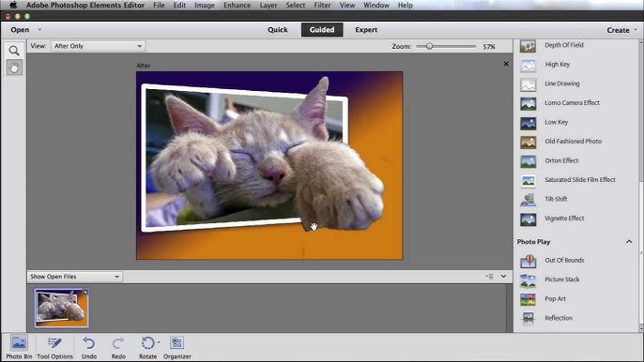Image resolution: width=644 pixels, height=362 pixels.
Task: Expand the Open button arrow
Action: coord(39,30)
